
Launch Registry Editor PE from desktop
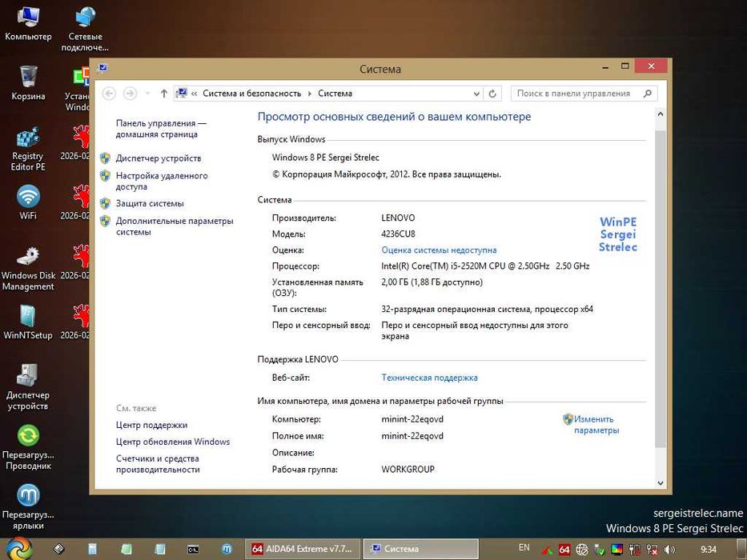(x=28, y=148)
